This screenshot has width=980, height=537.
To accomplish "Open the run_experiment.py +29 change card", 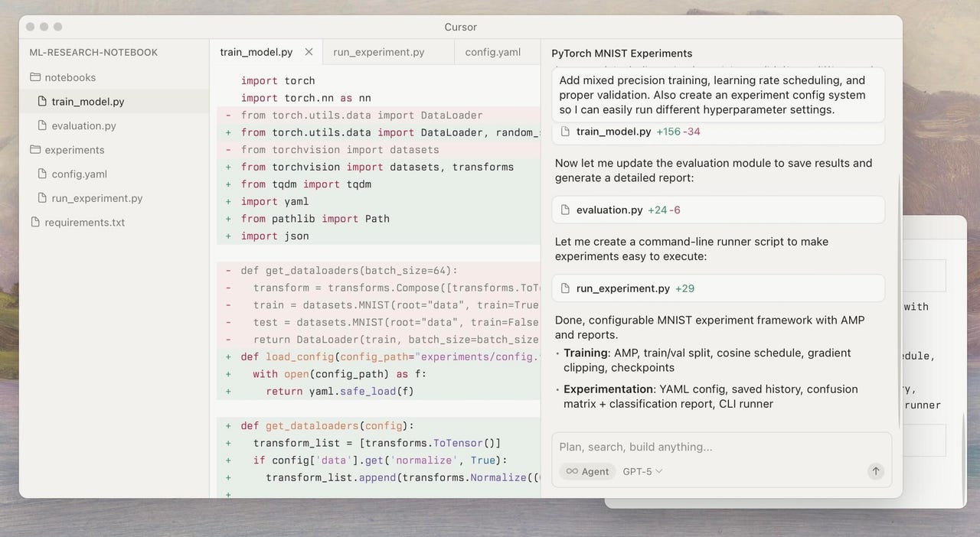I will pyautogui.click(x=717, y=288).
